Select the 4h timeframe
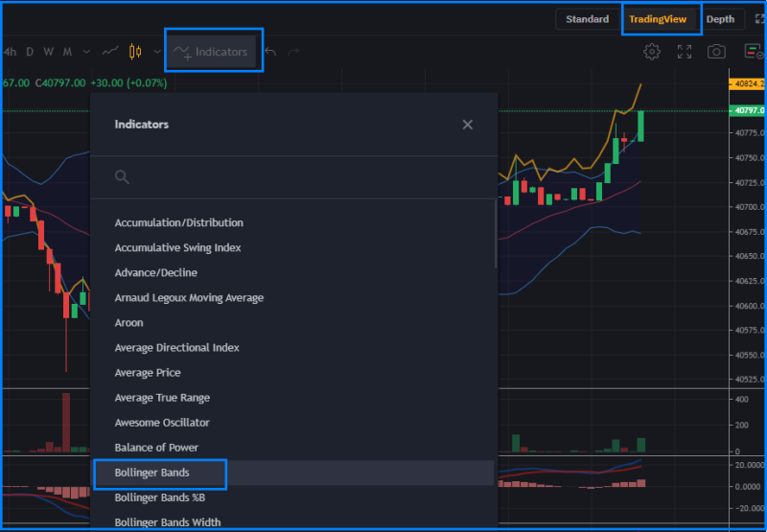This screenshot has height=532, width=767. [10, 52]
